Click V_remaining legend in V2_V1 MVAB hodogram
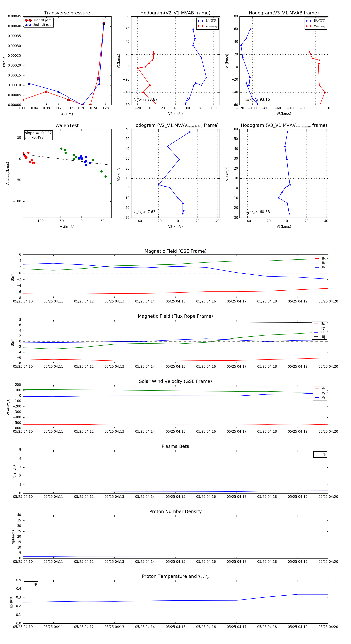351x644 pixels. point(208,26)
